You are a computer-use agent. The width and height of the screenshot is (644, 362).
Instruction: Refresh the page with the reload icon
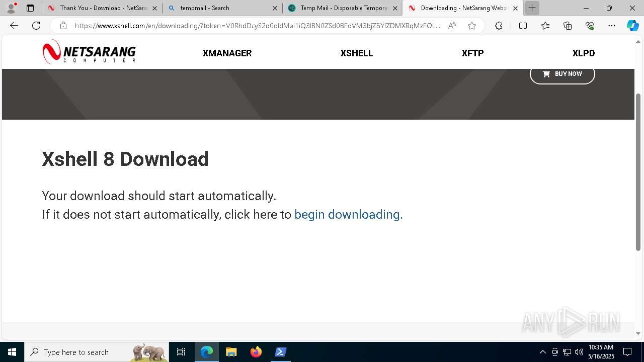tap(36, 26)
